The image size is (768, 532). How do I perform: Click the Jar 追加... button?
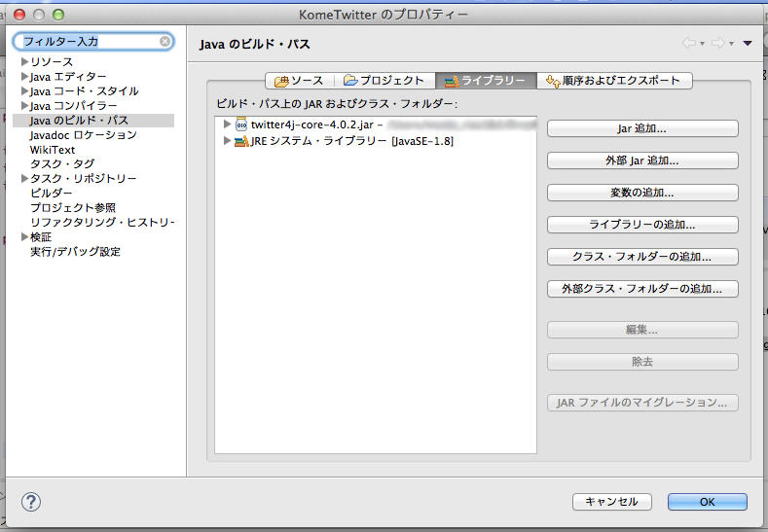(x=642, y=128)
